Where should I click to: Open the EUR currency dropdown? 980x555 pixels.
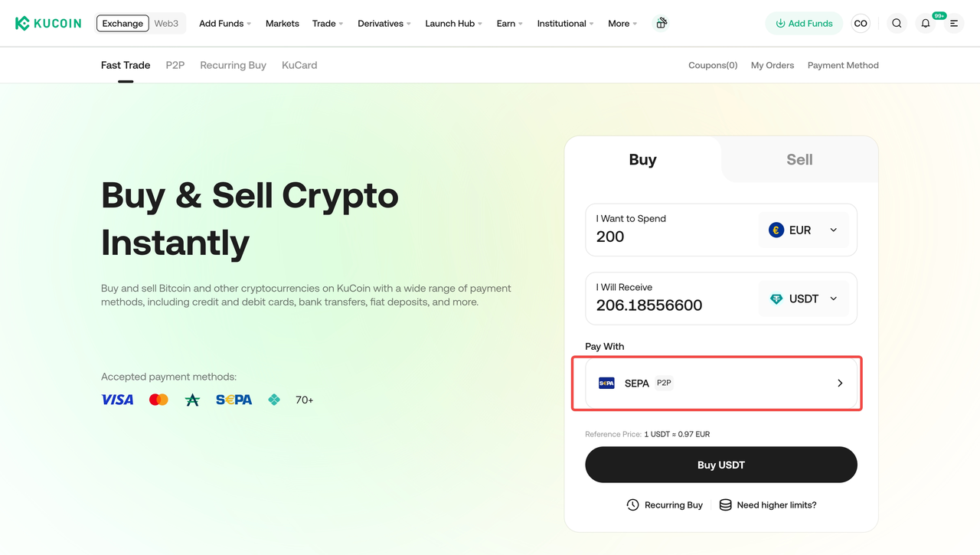tap(803, 230)
